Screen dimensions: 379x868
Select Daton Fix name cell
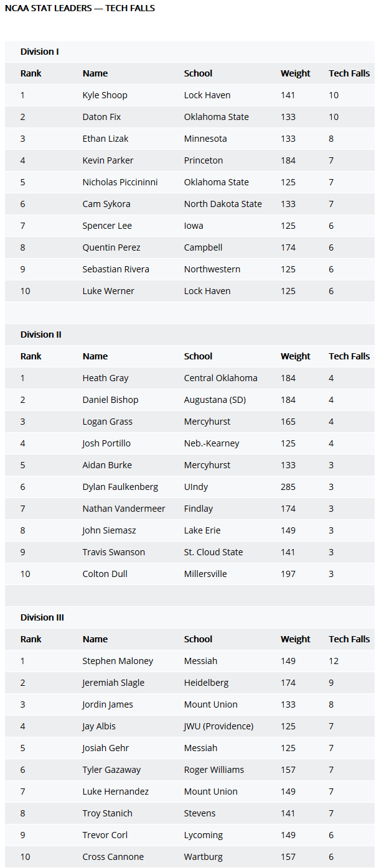(101, 117)
